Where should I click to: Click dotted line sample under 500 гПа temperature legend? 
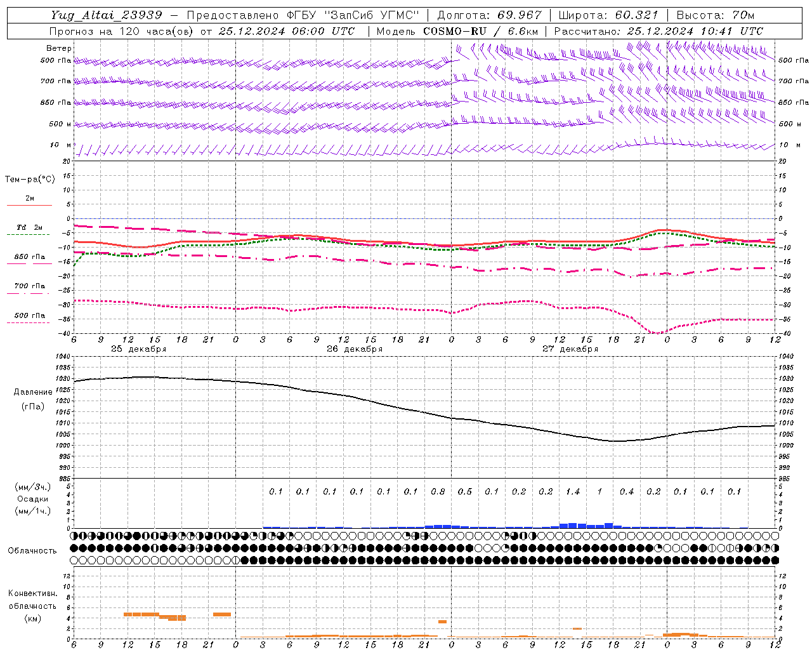point(29,322)
